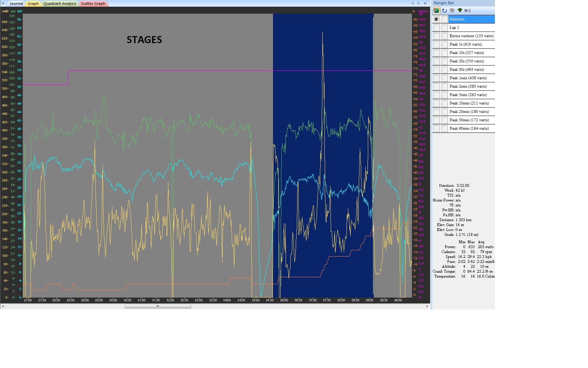
Task: Open the Scatter Graph tab
Action: [93, 4]
